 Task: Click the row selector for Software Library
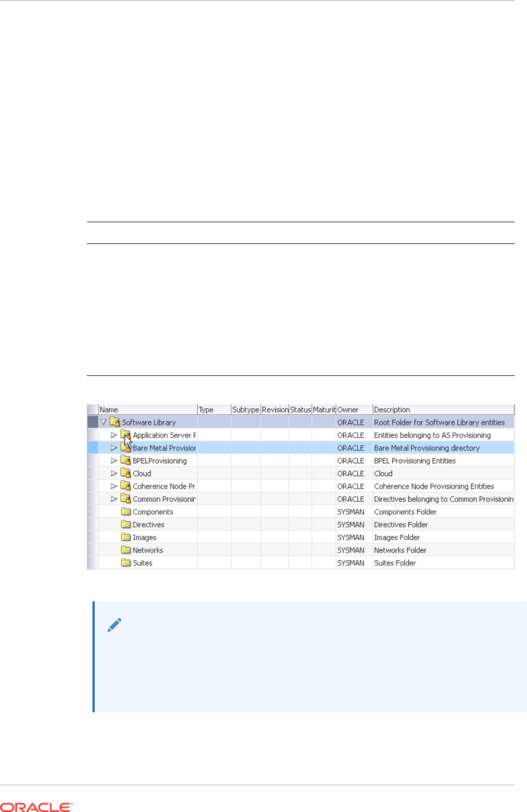pos(92,422)
